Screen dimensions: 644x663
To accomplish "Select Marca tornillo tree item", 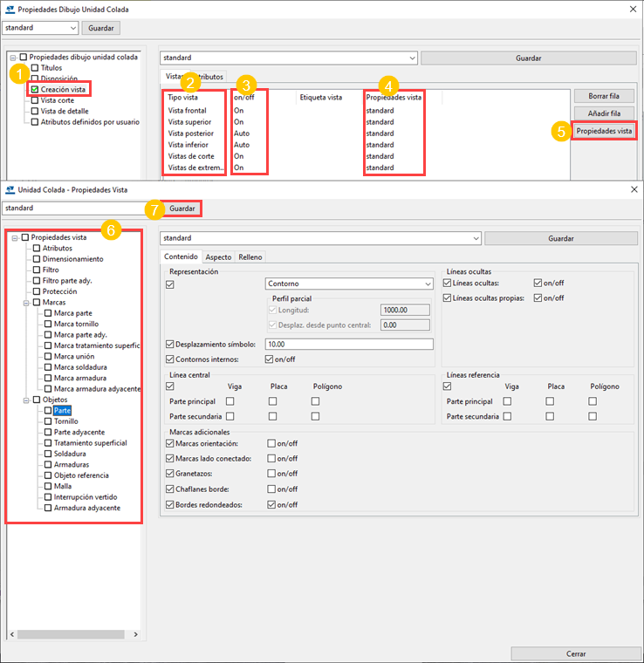I will 76,324.
